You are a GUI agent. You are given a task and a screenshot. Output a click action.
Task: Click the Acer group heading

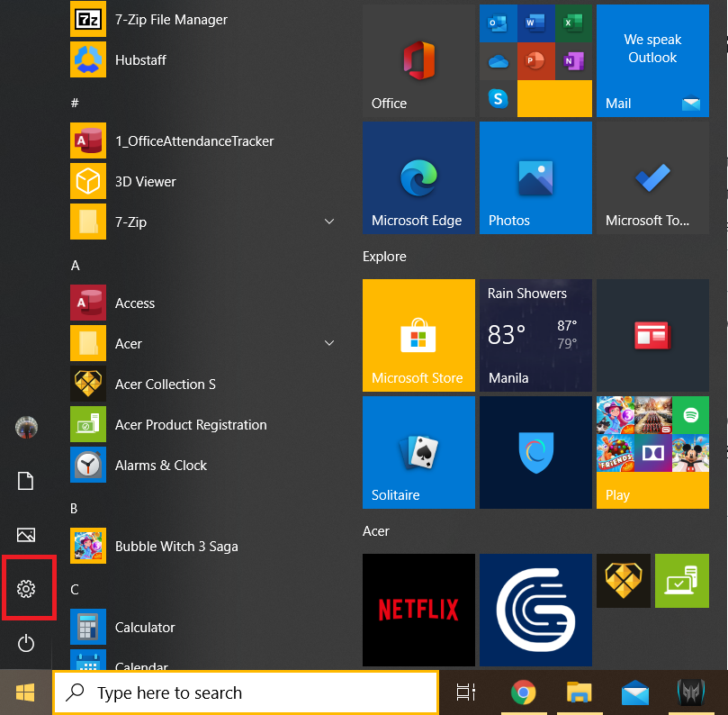(375, 531)
